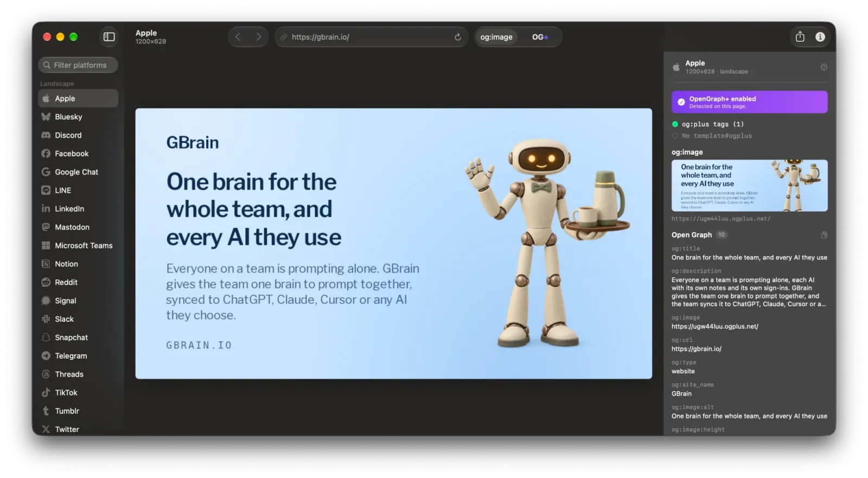The height and width of the screenshot is (478, 868).
Task: Click the og:plus tags (1) status row
Action: coord(708,124)
